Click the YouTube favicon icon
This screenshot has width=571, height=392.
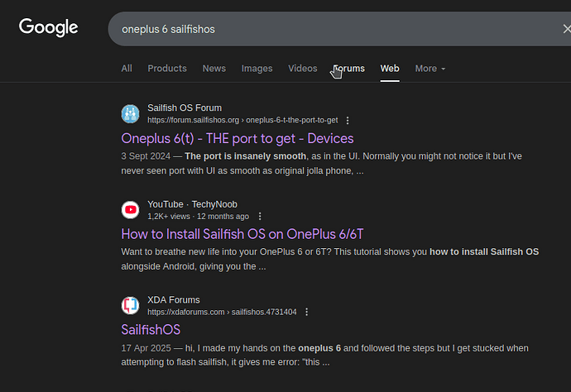pos(131,210)
